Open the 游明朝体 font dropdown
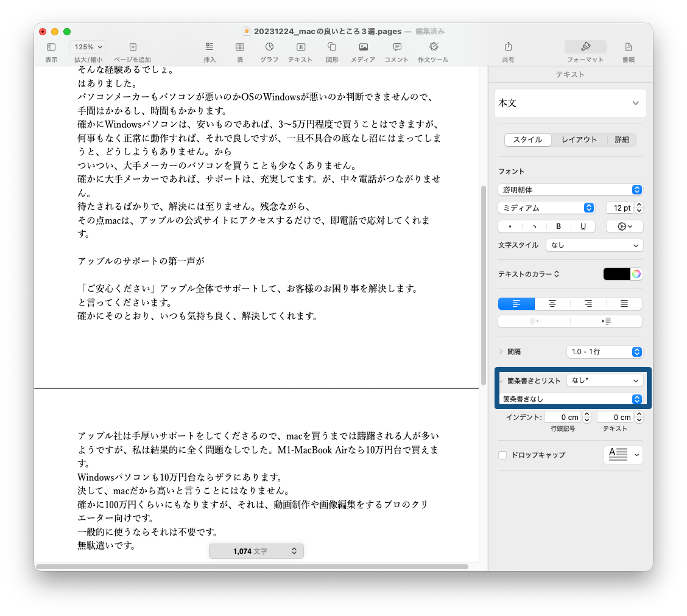687x616 pixels. click(570, 190)
